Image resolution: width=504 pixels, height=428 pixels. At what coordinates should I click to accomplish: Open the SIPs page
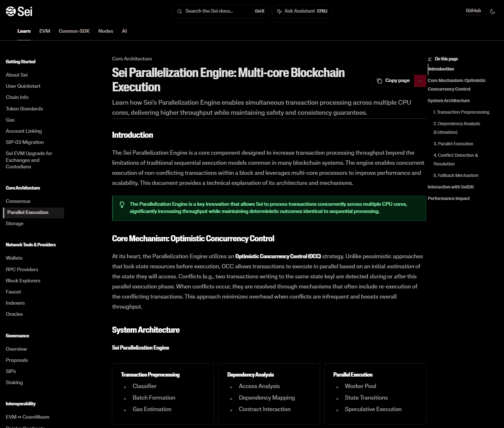tap(11, 371)
